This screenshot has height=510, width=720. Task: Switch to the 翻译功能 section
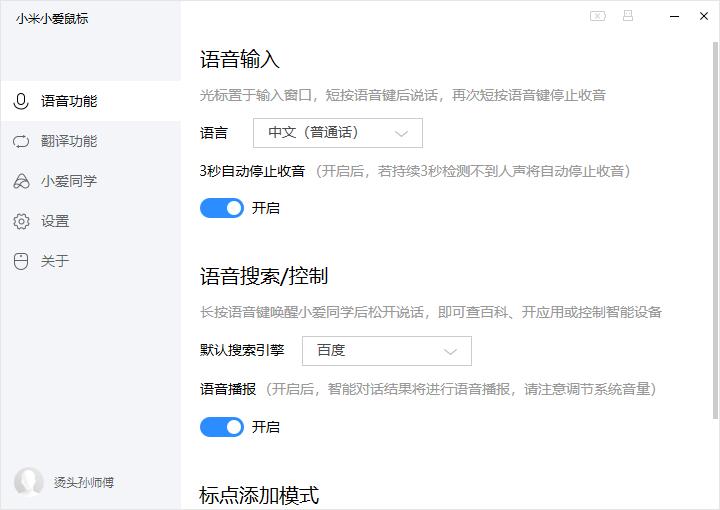pyautogui.click(x=90, y=141)
